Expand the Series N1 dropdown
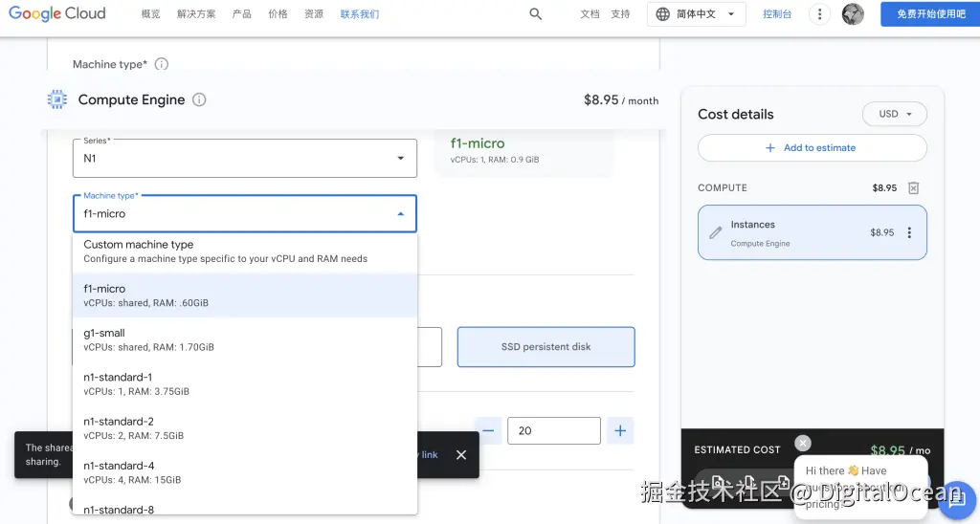Viewport: 980px width, 524px height. coord(244,158)
